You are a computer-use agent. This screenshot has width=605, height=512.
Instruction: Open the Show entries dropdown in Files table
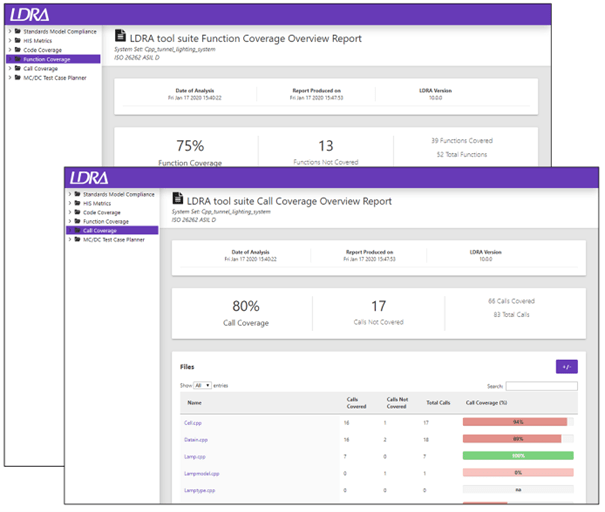coord(203,385)
